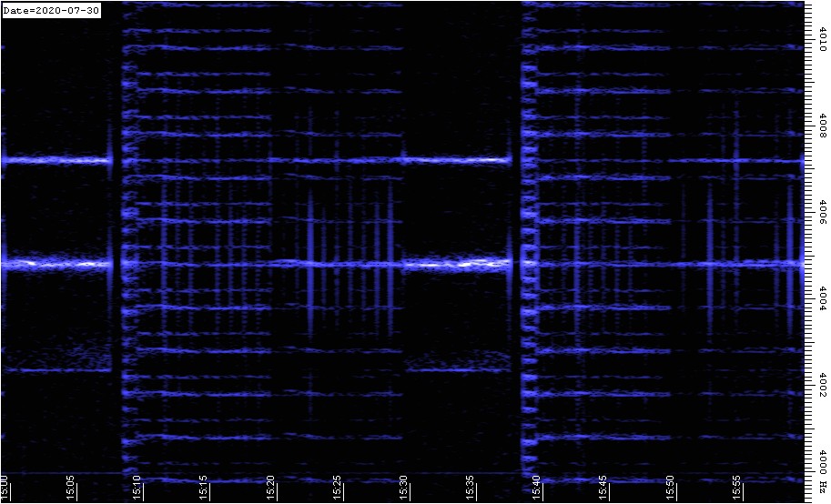This screenshot has height=504, width=831.
Task: Select the 15:40 time axis label
Action: (537, 488)
